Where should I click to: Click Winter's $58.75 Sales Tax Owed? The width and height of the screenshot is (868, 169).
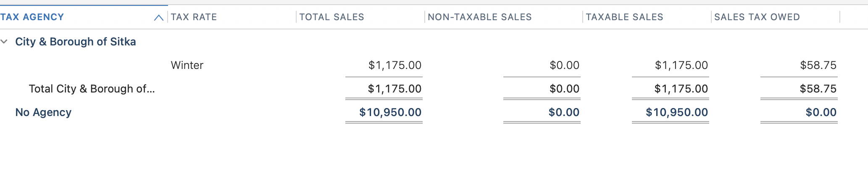(x=818, y=65)
